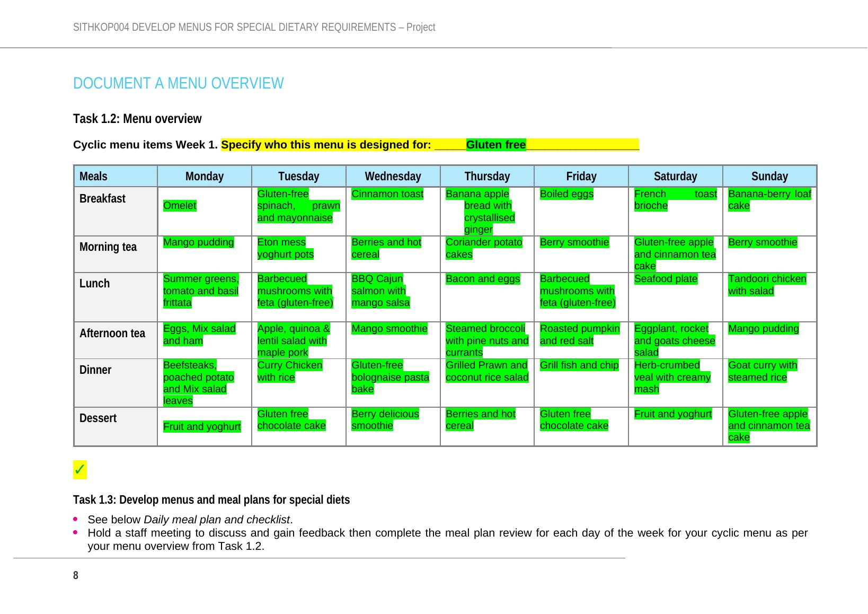868x614 pixels.
Task: Select Grill fish and chip dinner cell
Action: tap(579, 365)
